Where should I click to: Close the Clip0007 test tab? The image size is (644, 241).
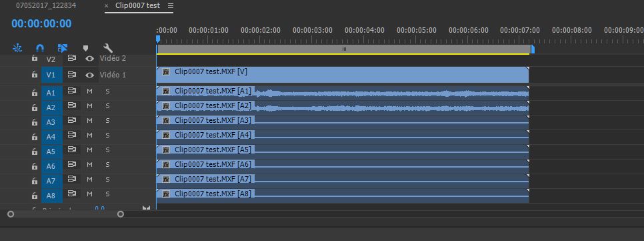point(107,6)
